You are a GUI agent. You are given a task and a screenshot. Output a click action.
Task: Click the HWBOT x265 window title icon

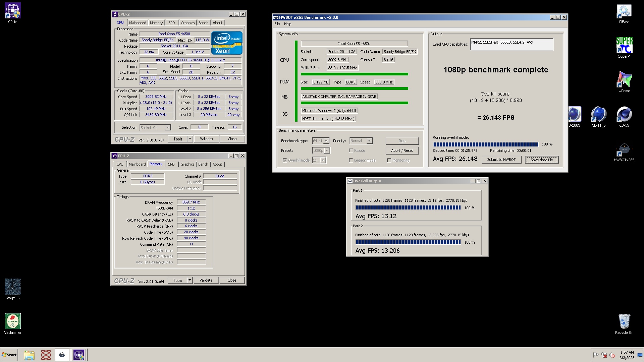pos(276,17)
